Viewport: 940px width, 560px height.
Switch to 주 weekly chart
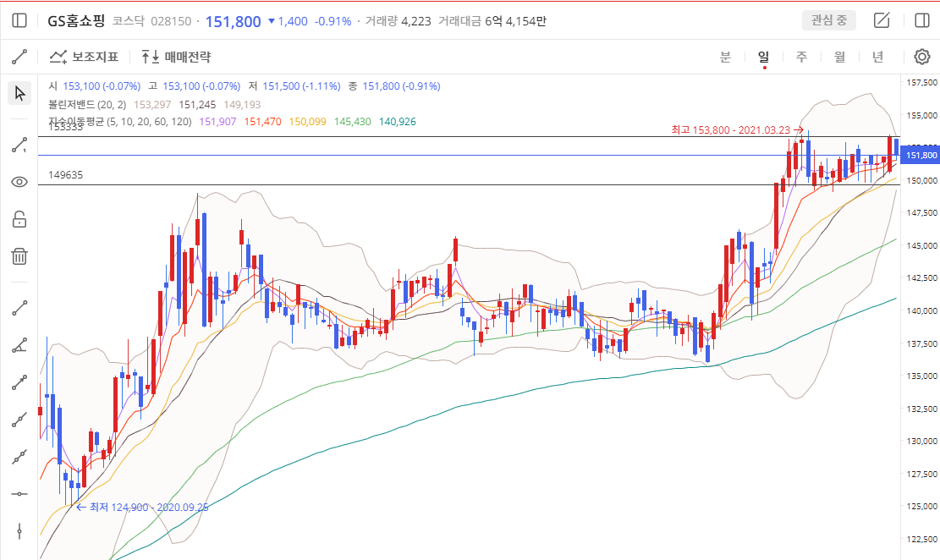point(801,57)
